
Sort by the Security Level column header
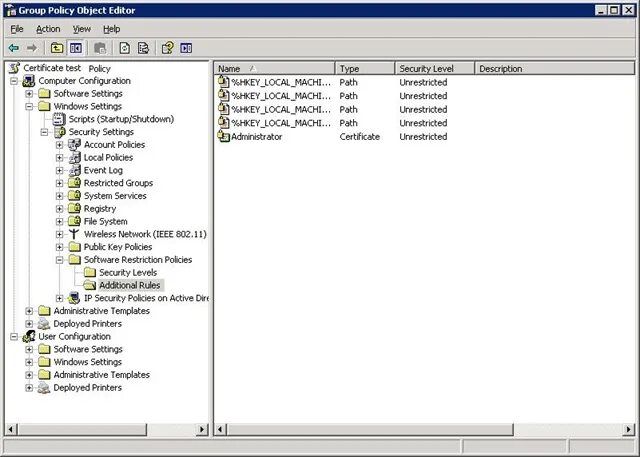(435, 69)
